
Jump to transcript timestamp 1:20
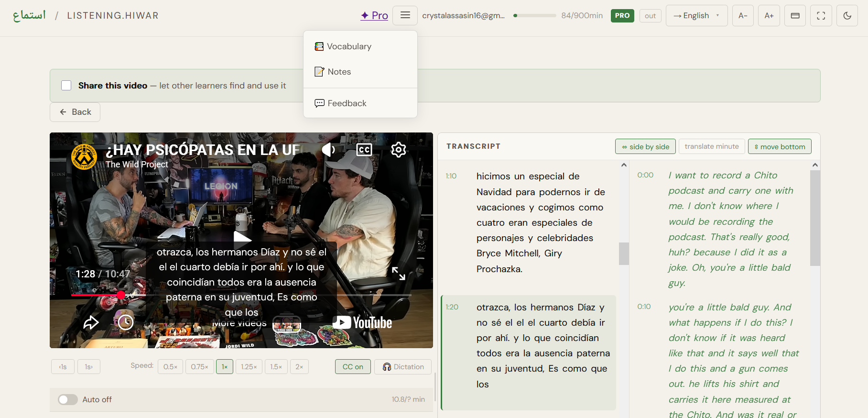(x=452, y=307)
